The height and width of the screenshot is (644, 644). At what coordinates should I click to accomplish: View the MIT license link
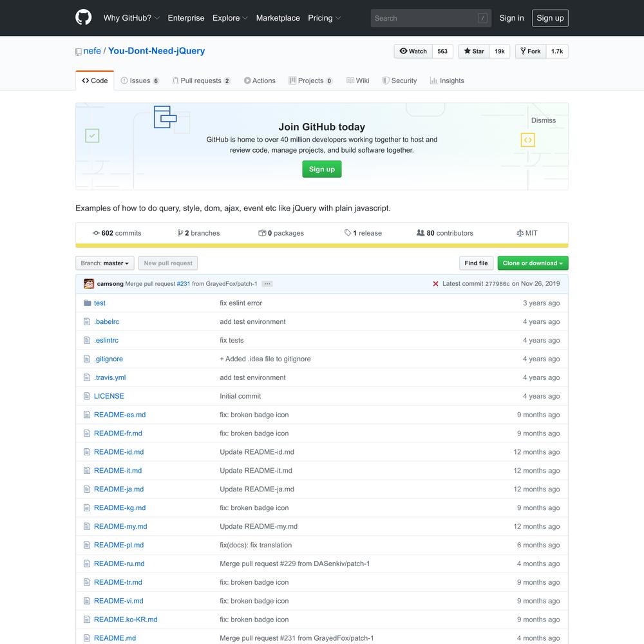coord(527,233)
